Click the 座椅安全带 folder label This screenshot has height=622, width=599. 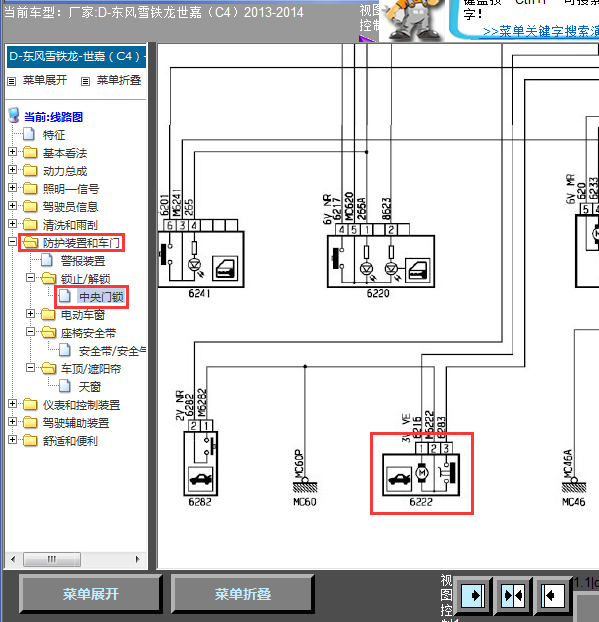88,333
